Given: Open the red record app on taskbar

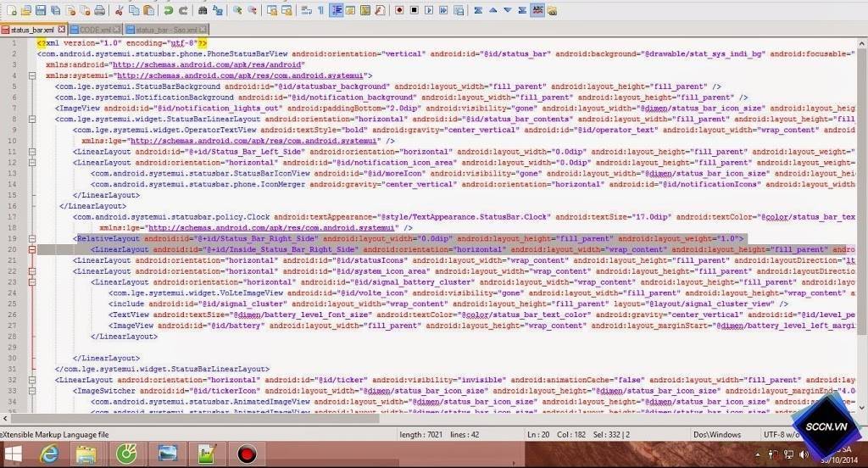Looking at the screenshot, I should [247, 454].
